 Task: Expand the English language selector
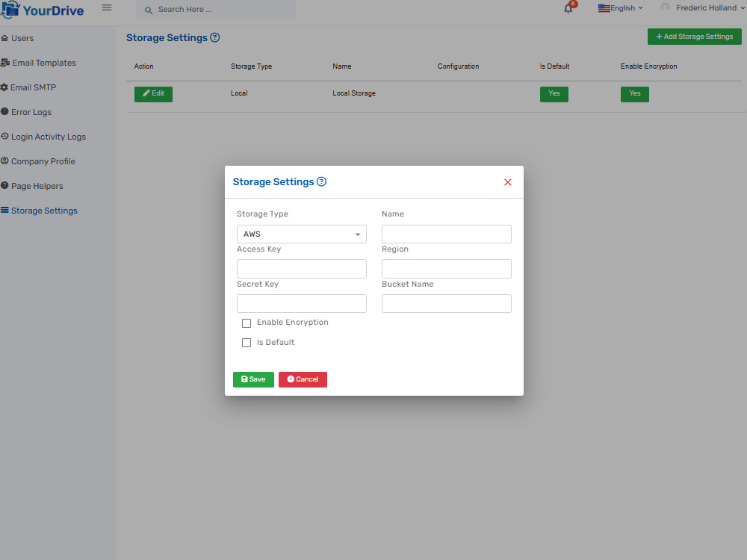pos(622,8)
